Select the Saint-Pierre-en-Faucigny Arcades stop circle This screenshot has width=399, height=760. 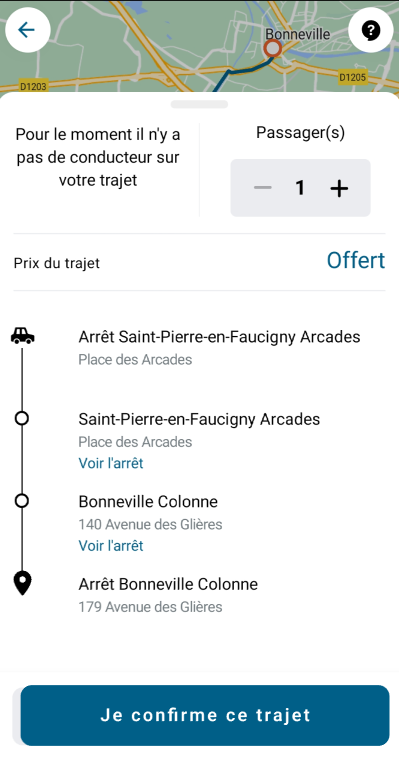pos(22,418)
